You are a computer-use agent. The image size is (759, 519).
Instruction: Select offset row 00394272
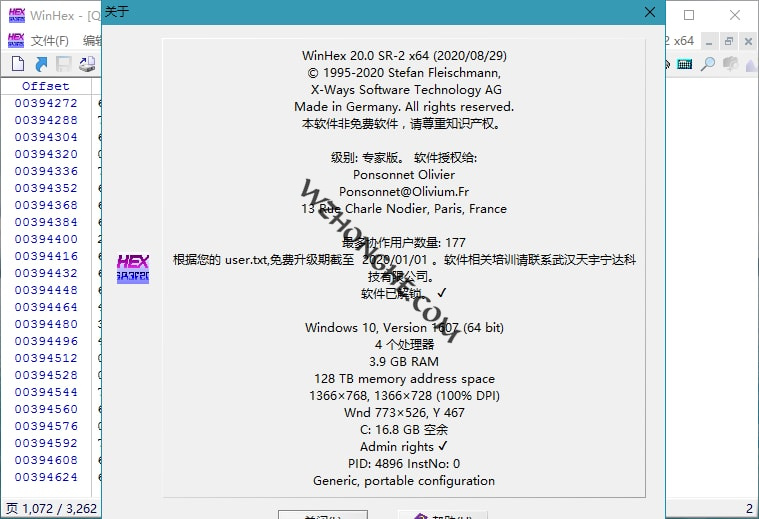(46, 103)
